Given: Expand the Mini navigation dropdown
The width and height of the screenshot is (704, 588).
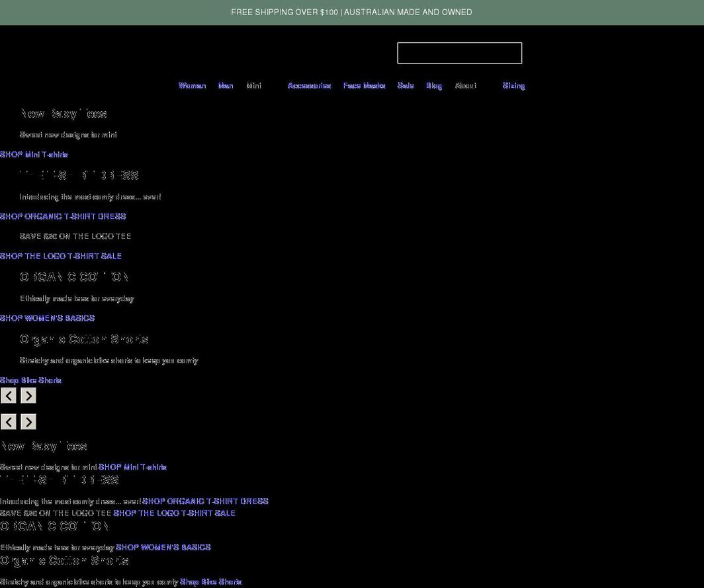Looking at the screenshot, I should pyautogui.click(x=253, y=85).
